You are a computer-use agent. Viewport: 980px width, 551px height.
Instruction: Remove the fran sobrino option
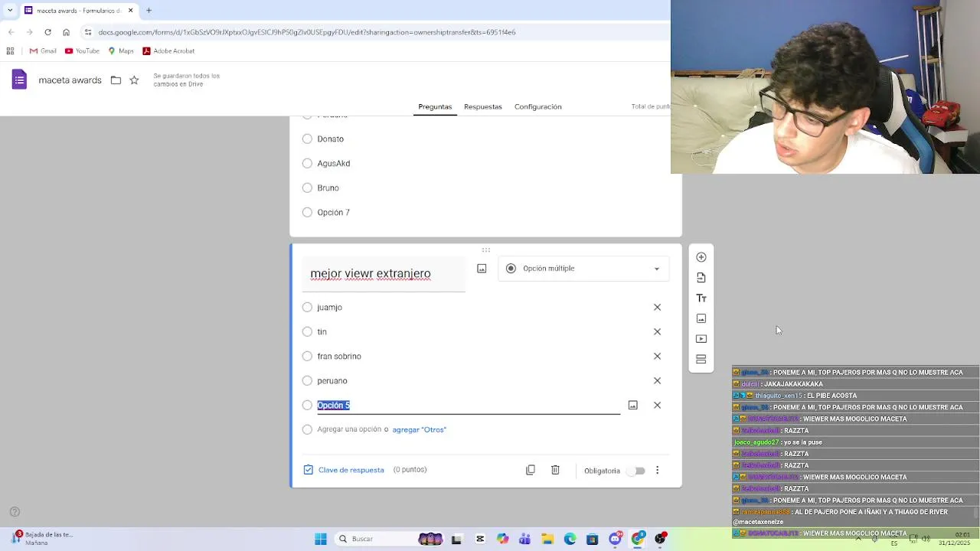(x=657, y=357)
